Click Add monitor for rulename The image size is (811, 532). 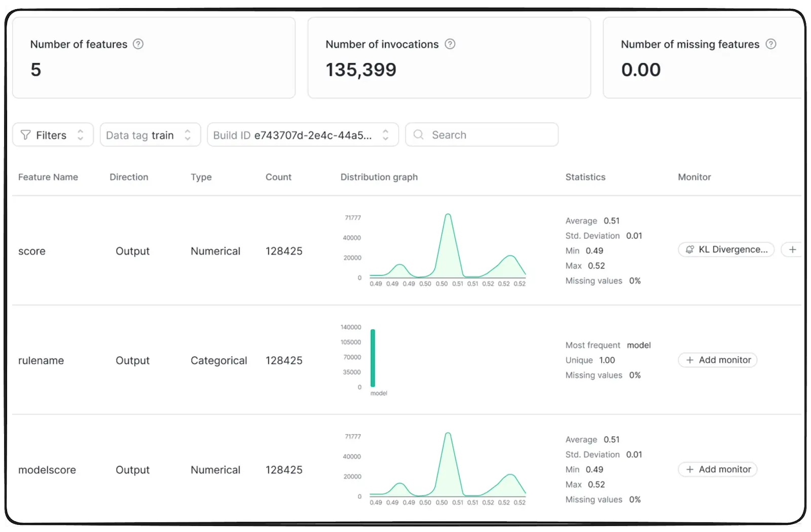point(717,360)
